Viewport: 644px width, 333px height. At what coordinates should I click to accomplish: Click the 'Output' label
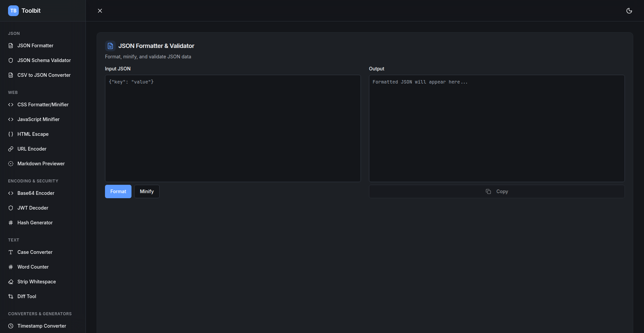click(x=377, y=69)
